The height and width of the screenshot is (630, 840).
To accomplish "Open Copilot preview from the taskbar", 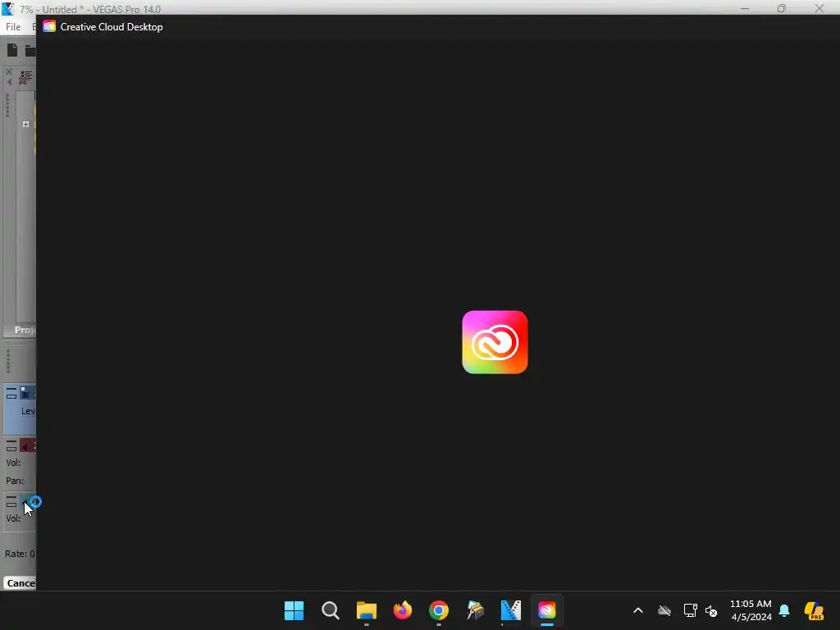I will click(814, 610).
